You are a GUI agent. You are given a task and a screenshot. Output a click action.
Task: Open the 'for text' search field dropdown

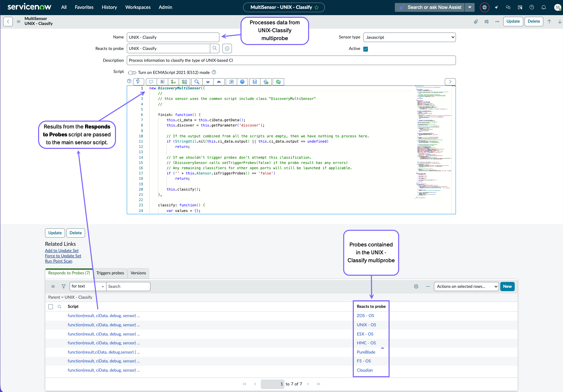(x=88, y=287)
